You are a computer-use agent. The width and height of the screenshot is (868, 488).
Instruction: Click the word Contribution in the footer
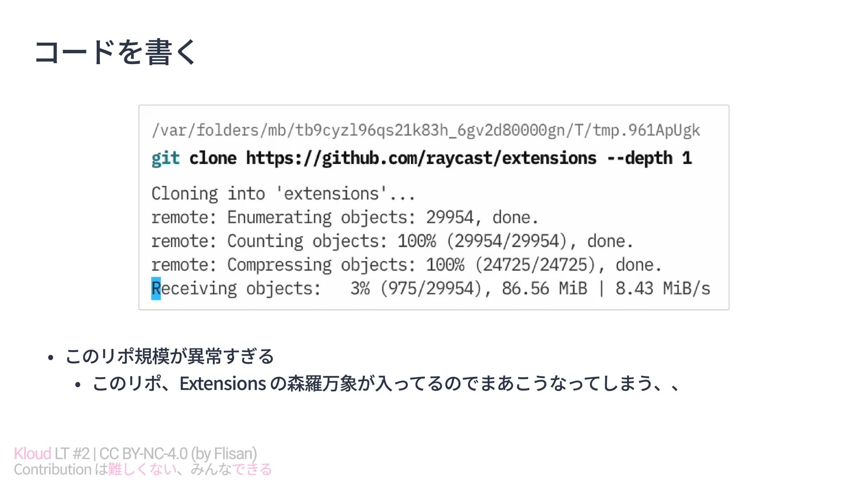[53, 469]
